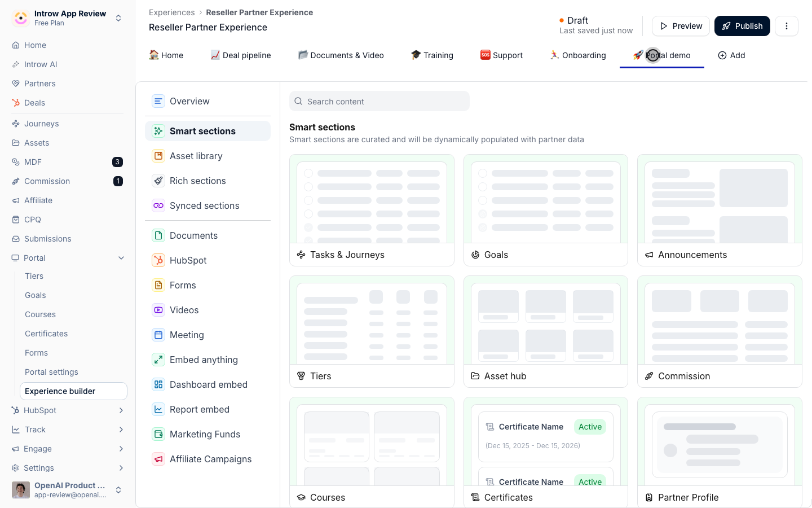This screenshot has height=508, width=812.
Task: Click the Synced sections icon
Action: (158, 205)
